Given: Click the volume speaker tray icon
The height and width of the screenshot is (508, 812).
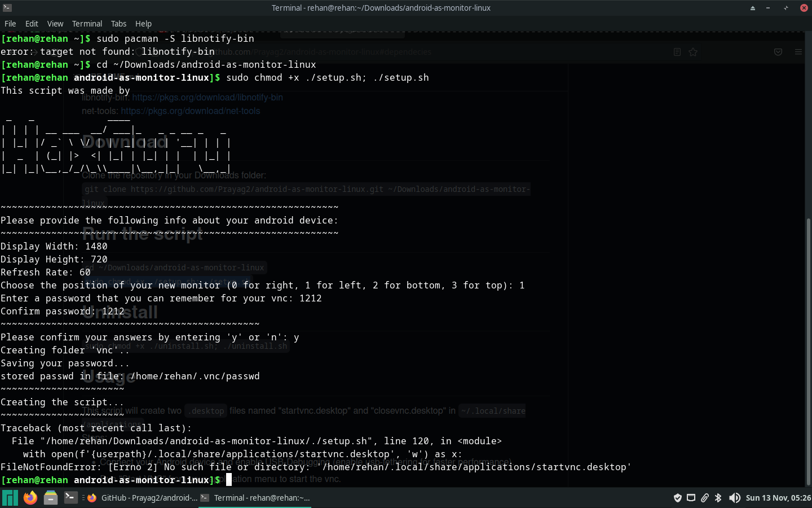Looking at the screenshot, I should (734, 498).
